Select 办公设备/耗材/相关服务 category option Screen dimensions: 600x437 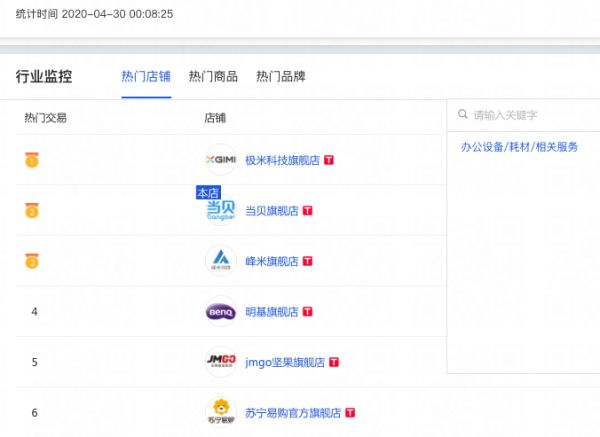click(x=519, y=147)
